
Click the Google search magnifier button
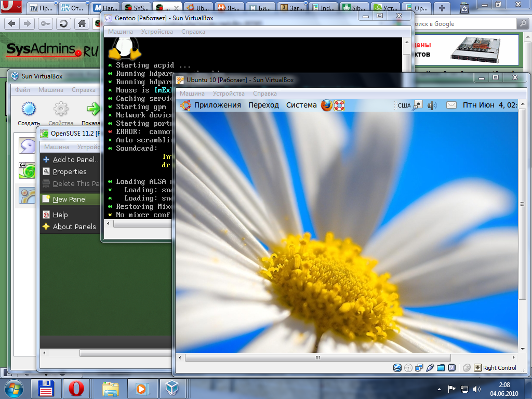[523, 23]
